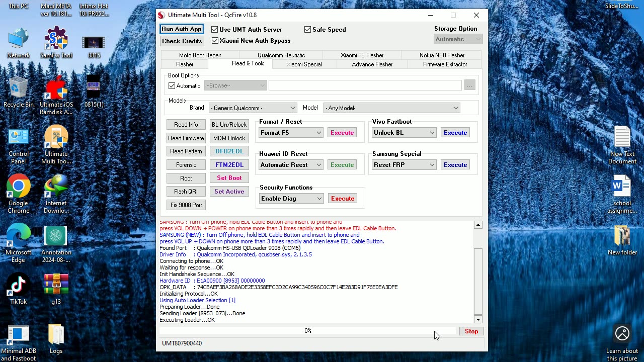The height and width of the screenshot is (362, 644).
Task: Click Run Auth App button
Action: tap(182, 29)
